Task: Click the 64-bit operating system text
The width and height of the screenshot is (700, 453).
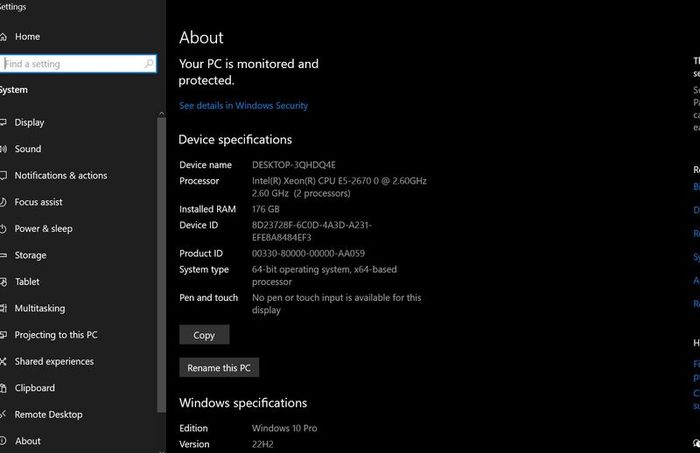Action: 324,275
